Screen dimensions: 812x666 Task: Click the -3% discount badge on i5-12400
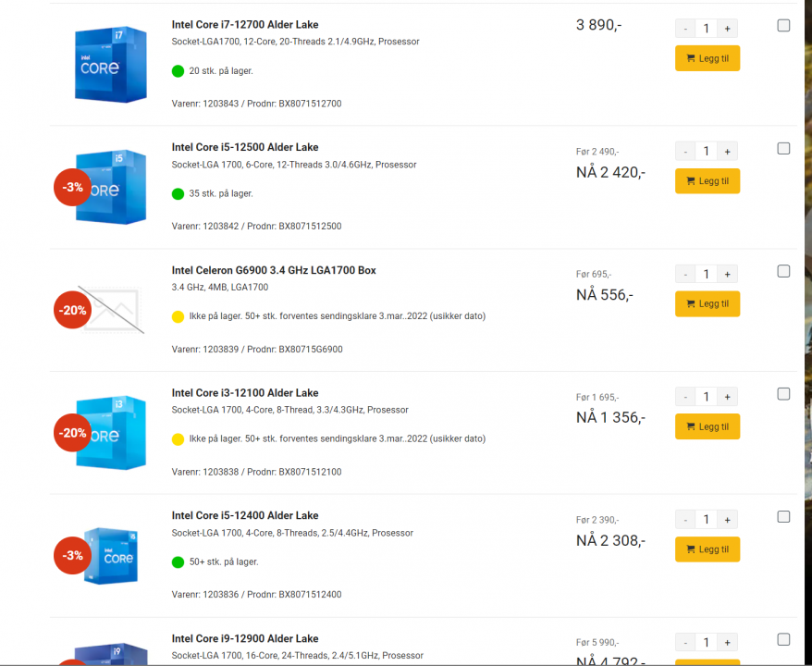click(72, 555)
